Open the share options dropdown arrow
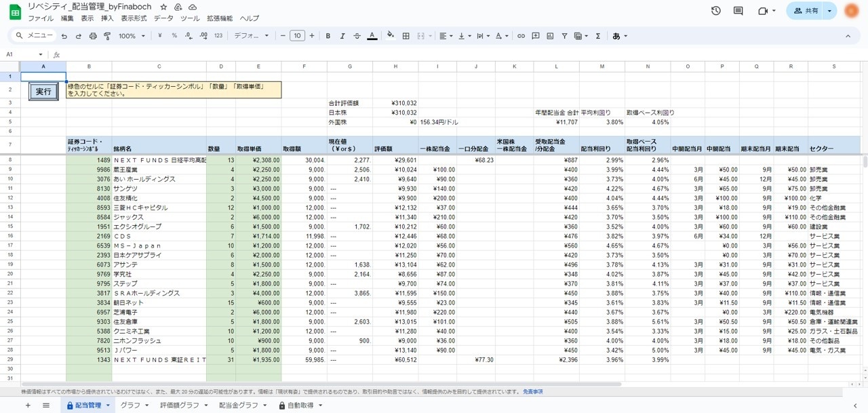The width and height of the screenshot is (868, 413). click(x=829, y=11)
